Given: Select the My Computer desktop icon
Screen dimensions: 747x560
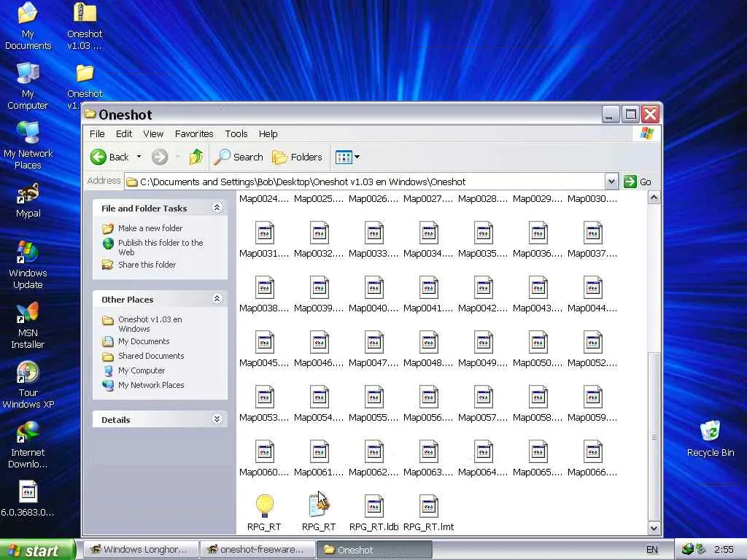Looking at the screenshot, I should click(x=28, y=87).
